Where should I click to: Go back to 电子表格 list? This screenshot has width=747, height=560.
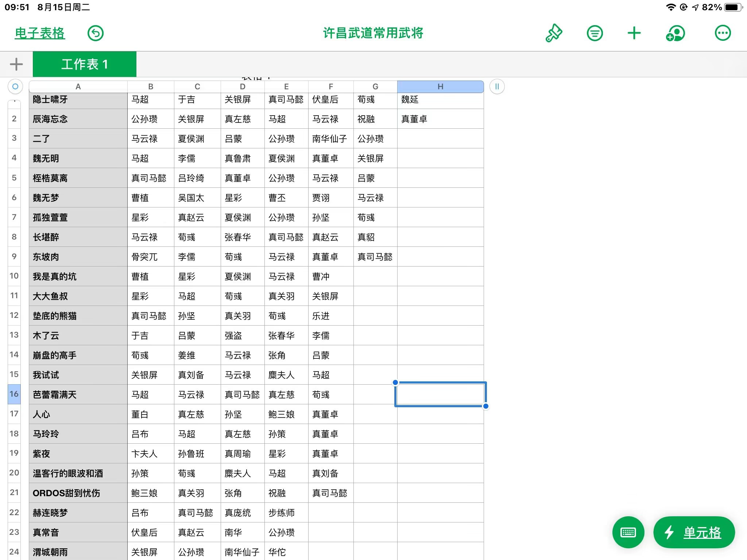click(40, 33)
